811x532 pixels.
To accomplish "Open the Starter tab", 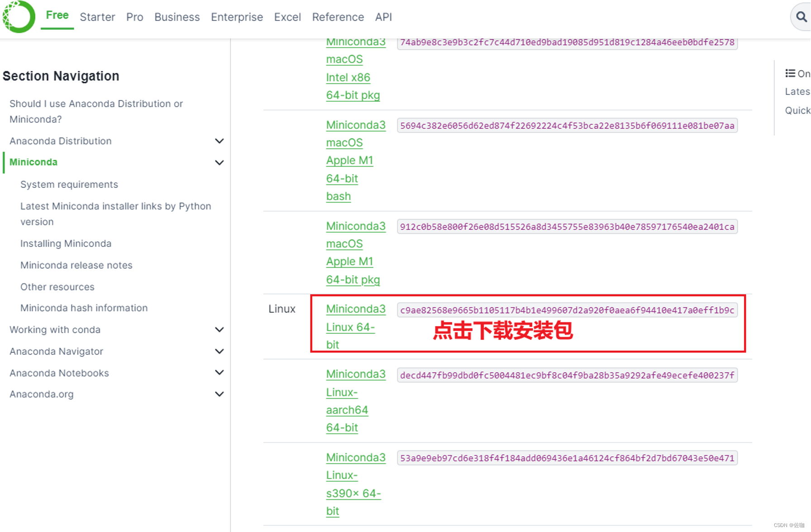I will [97, 17].
